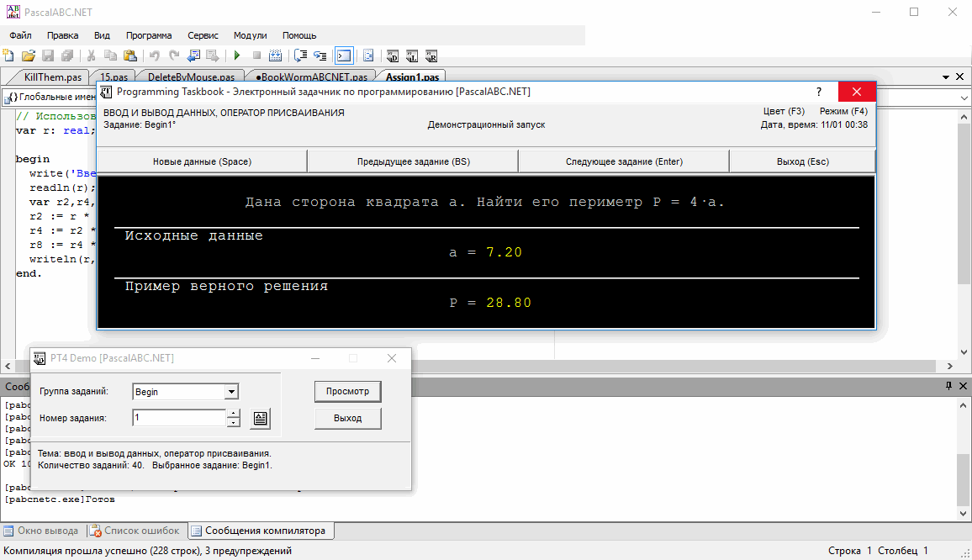Click the green Run program icon
This screenshot has height=560, width=972.
[238, 55]
